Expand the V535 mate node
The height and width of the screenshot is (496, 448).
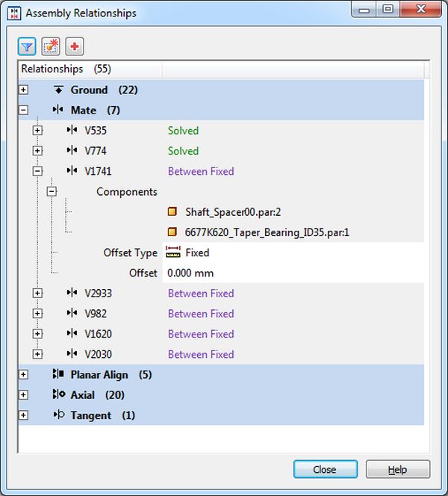coord(37,130)
